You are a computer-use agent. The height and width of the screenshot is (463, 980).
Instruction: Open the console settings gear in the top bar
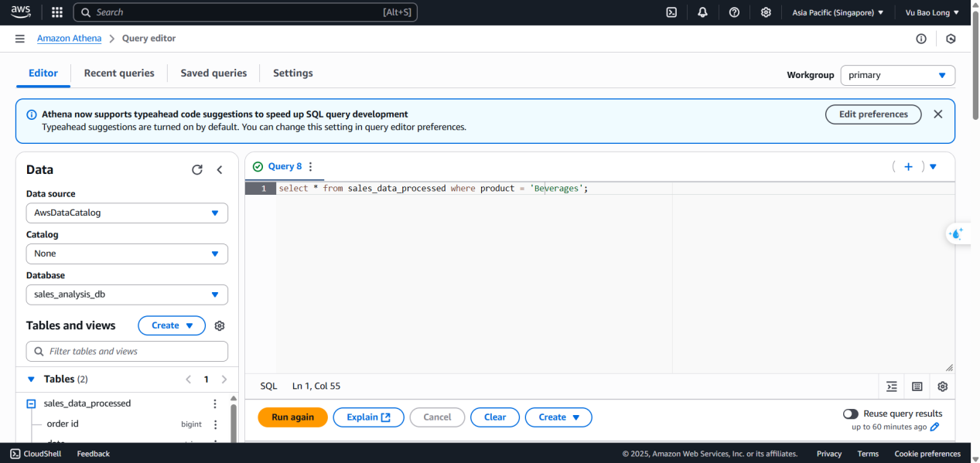(766, 12)
